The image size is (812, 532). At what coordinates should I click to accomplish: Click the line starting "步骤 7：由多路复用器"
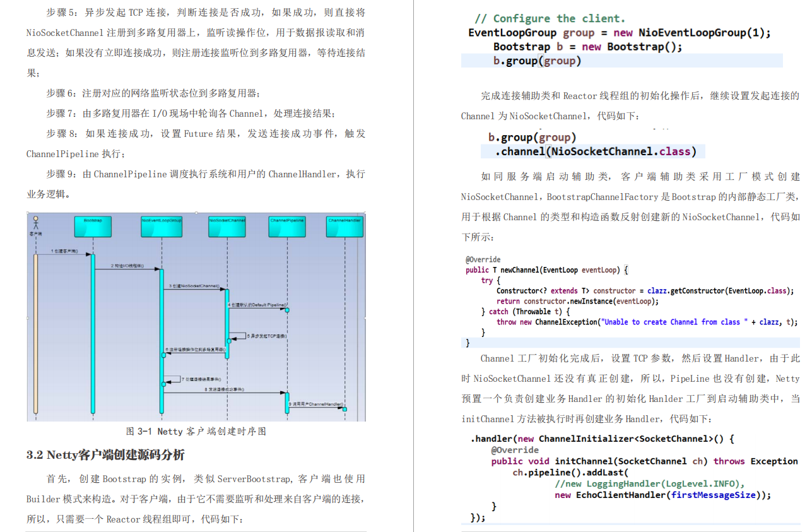pyautogui.click(x=191, y=114)
